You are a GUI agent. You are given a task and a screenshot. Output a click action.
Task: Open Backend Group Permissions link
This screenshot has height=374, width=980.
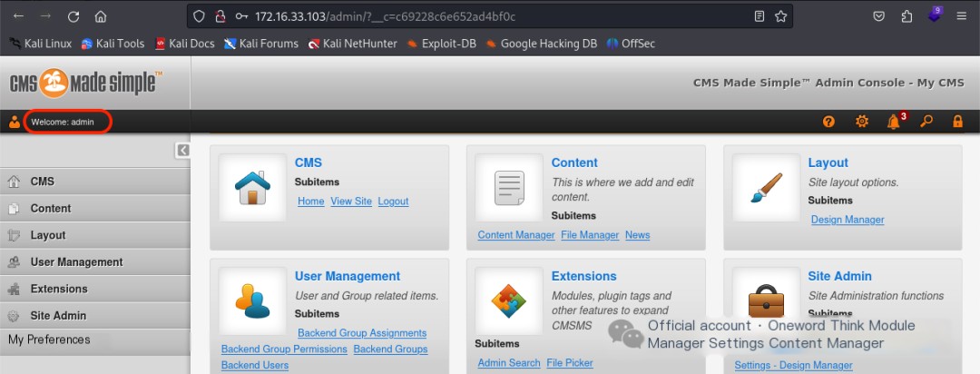[284, 349]
